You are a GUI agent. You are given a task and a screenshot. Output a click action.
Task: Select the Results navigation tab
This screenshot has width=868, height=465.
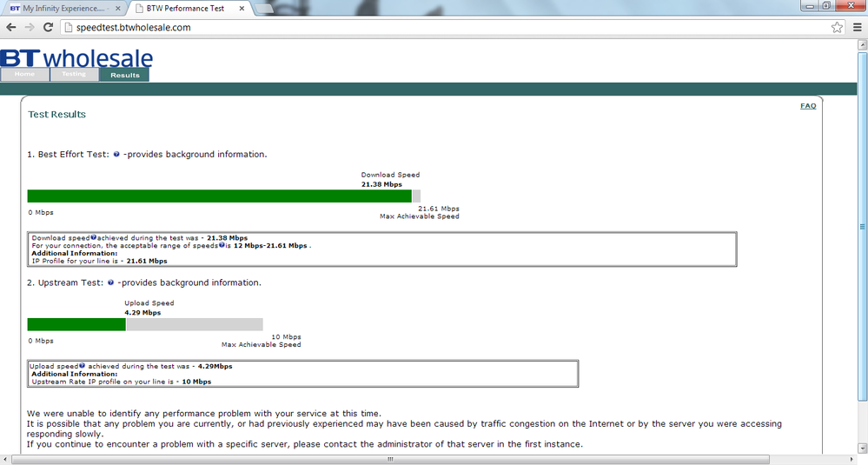click(x=124, y=75)
